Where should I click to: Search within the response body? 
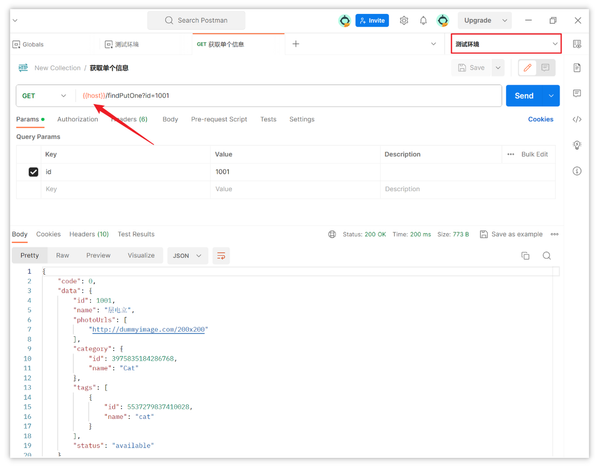(x=547, y=256)
